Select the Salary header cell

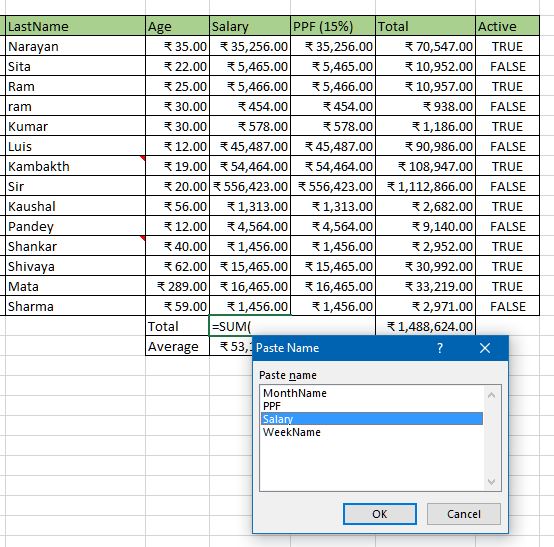pyautogui.click(x=250, y=26)
